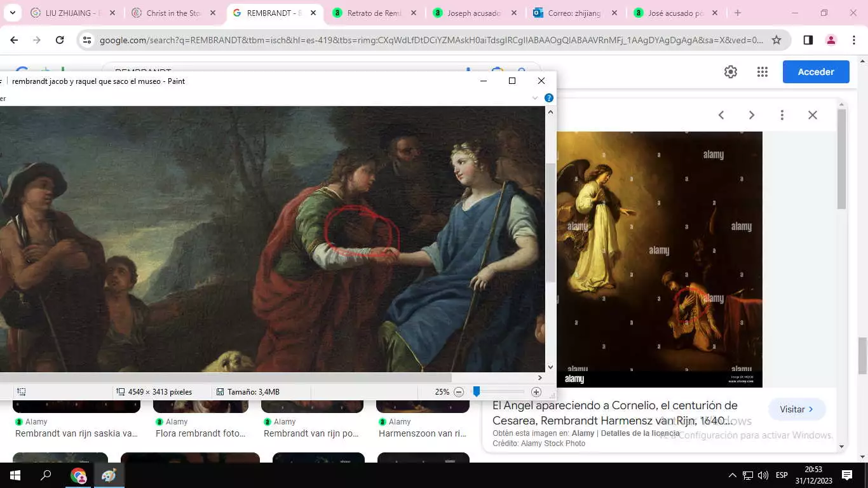Close the Retrato de Rembrandt tab
The width and height of the screenshot is (868, 488).
point(413,13)
